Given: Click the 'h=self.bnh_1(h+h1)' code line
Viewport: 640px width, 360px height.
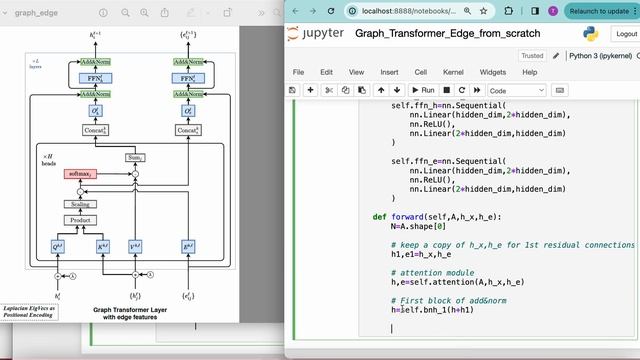Looking at the screenshot, I should [432, 310].
